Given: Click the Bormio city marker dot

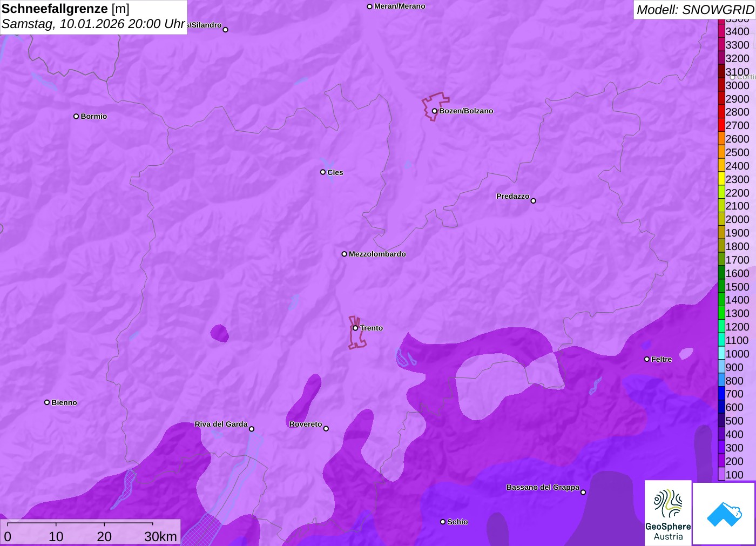Looking at the screenshot, I should [76, 116].
